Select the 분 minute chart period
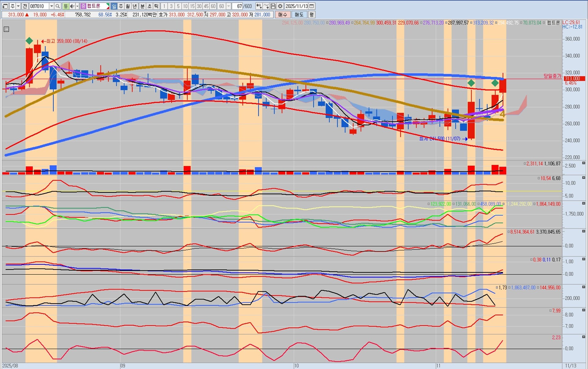Image resolution: width=588 pixels, height=369 pixels. click(142, 6)
